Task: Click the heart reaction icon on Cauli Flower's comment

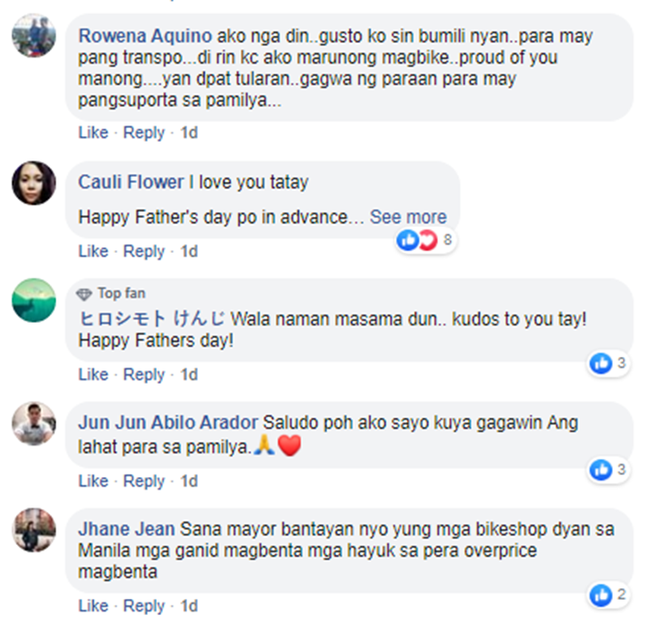Action: point(427,240)
